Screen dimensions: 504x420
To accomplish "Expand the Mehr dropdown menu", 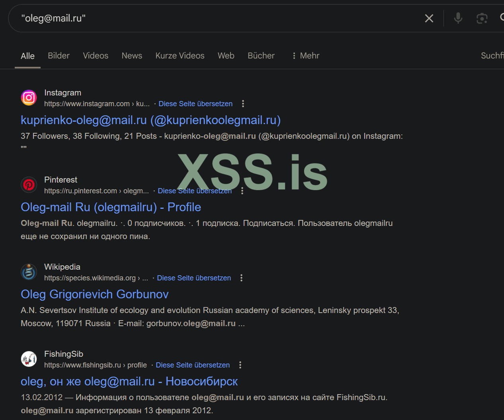I will (x=305, y=56).
